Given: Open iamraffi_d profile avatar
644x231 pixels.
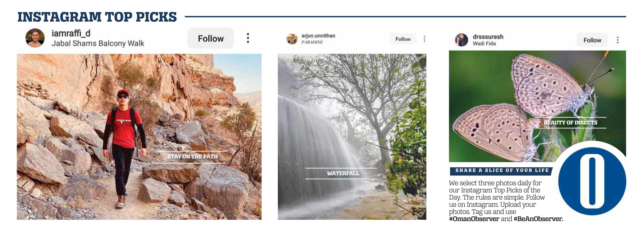Looking at the screenshot, I should [35, 38].
